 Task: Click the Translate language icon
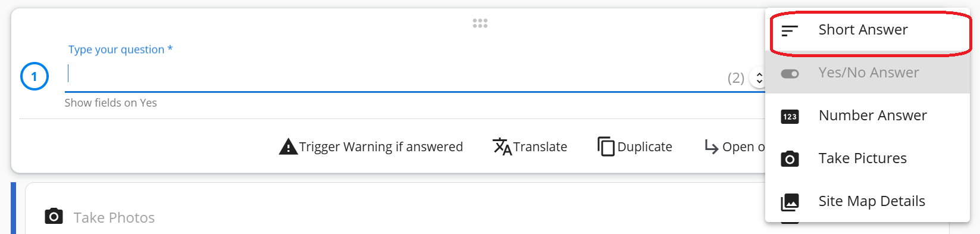[x=502, y=146]
